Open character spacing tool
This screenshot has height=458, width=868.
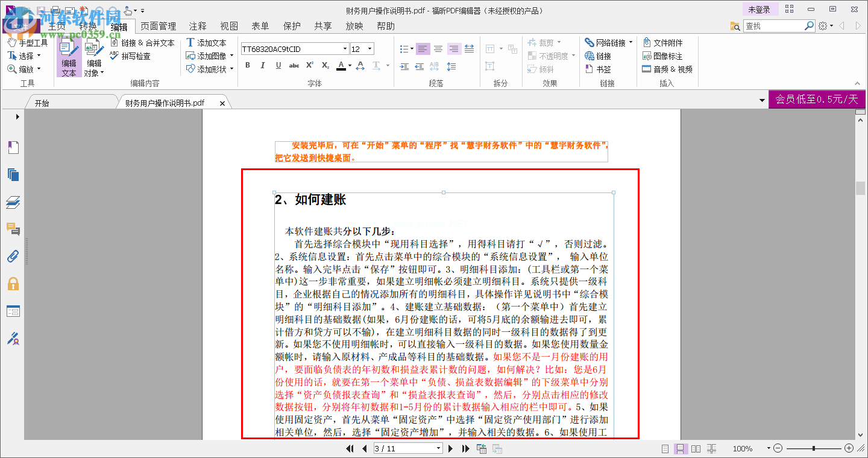click(360, 65)
